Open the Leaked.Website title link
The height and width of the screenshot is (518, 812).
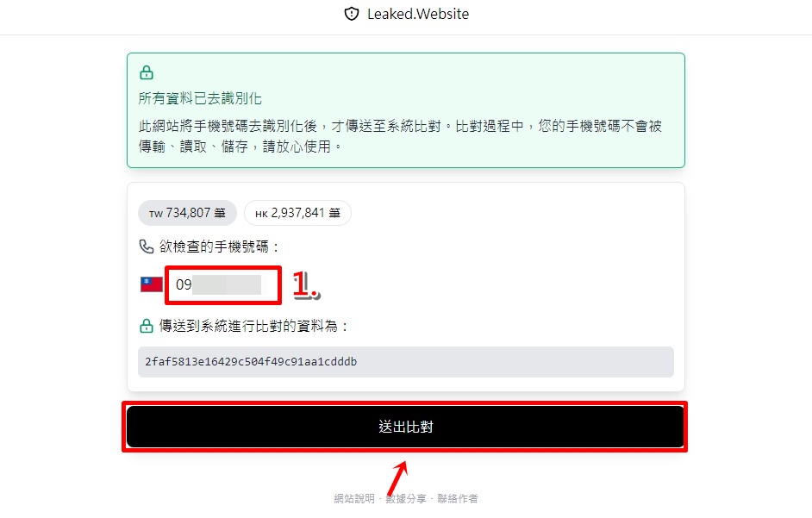(418, 14)
